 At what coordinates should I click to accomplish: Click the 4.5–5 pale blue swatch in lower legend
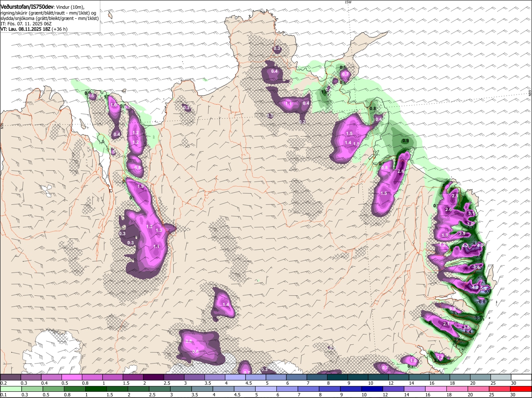click(245, 388)
